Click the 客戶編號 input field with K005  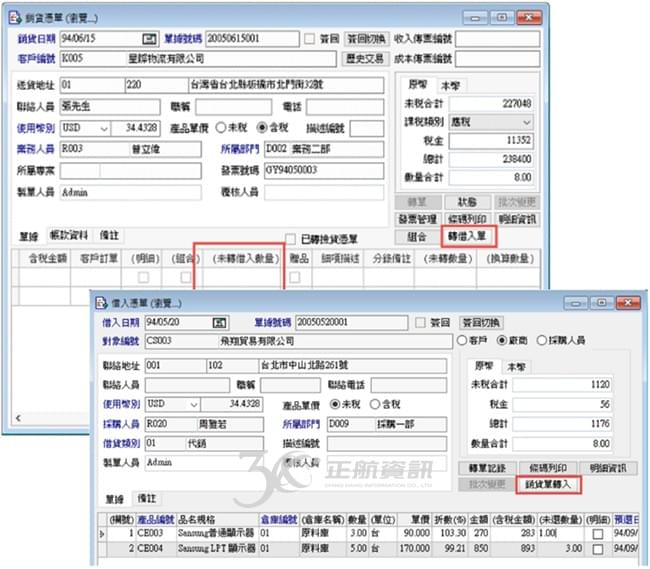(x=84, y=58)
